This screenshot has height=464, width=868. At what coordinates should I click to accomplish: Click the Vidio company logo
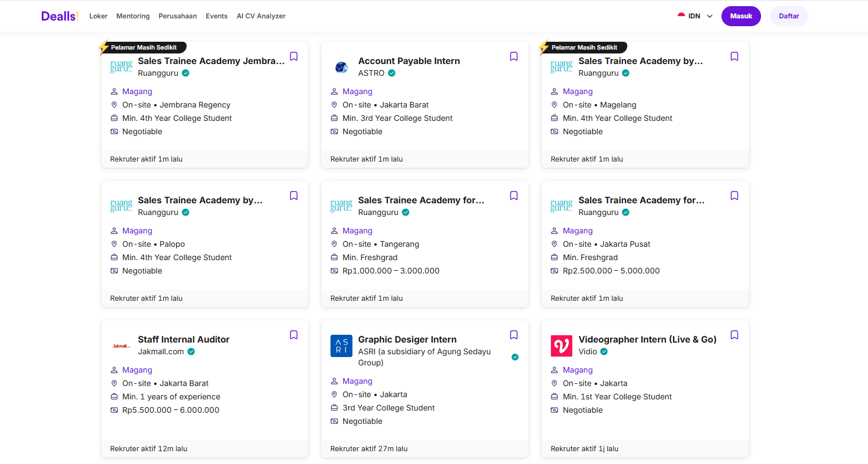pyautogui.click(x=562, y=346)
